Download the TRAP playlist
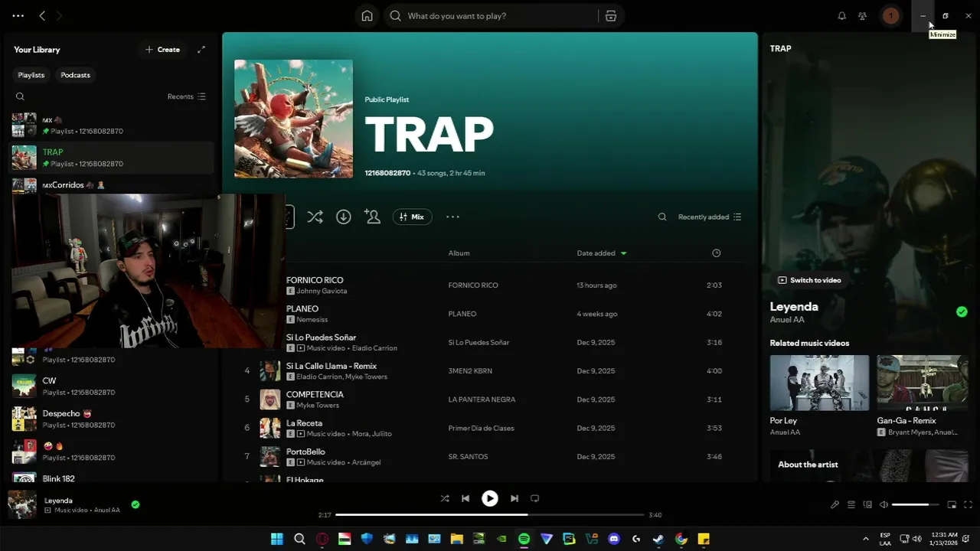This screenshot has height=551, width=980. (x=344, y=217)
